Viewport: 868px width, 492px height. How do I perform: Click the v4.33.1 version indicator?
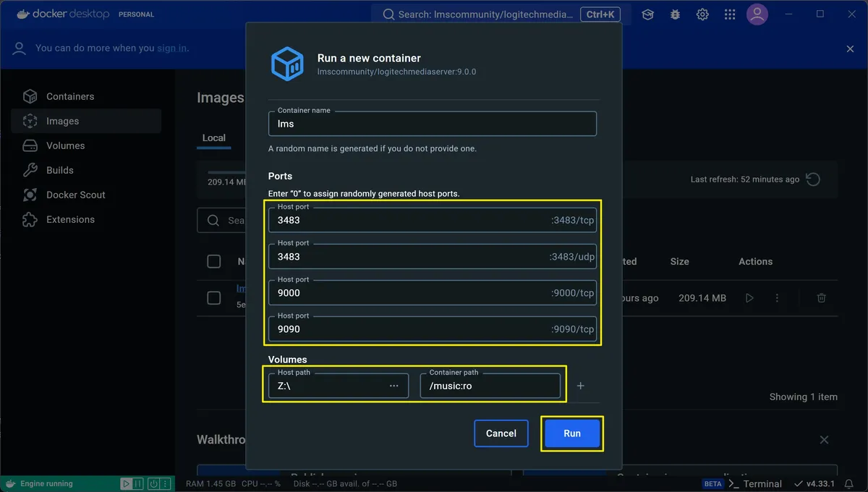click(814, 483)
